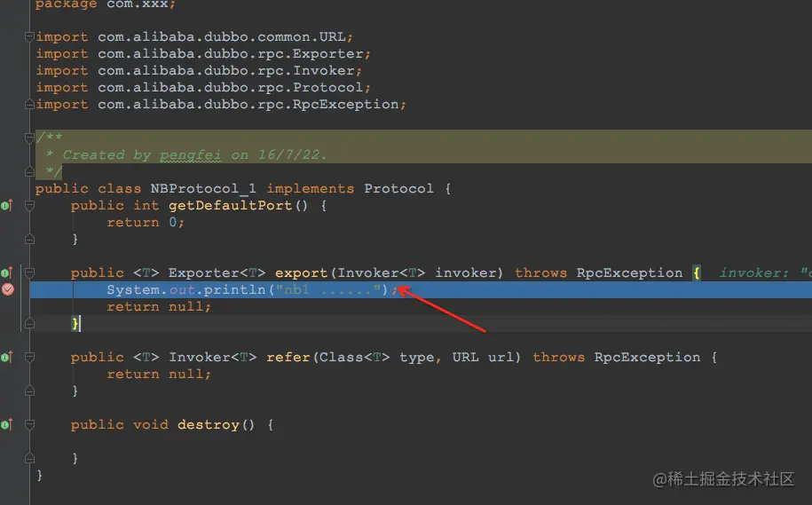The width and height of the screenshot is (812, 505).
Task: Click the implements gutter marker beside the refer method
Action: (7, 357)
